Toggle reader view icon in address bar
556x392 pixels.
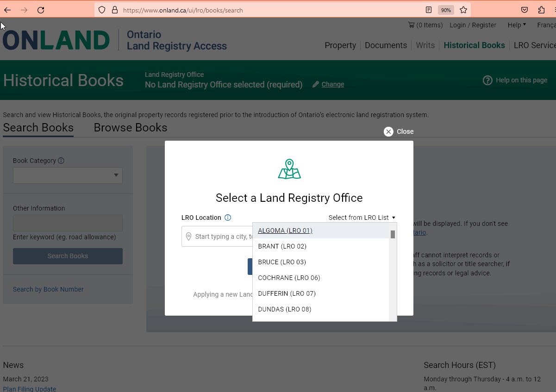point(429,10)
